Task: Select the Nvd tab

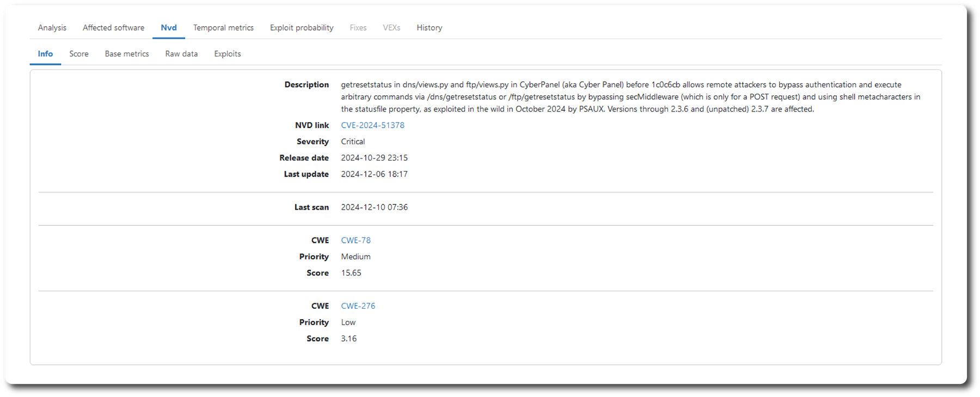Action: (168, 28)
